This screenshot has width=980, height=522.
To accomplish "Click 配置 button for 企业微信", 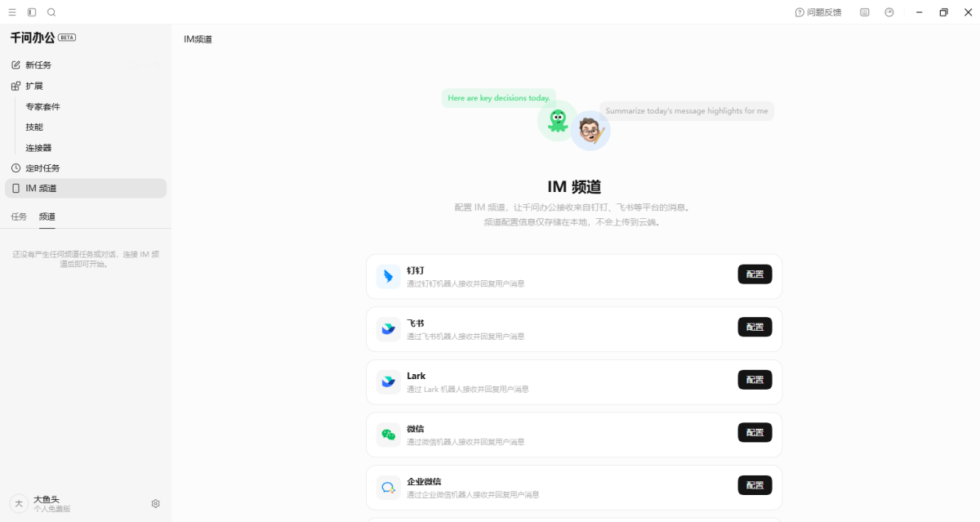I will pos(755,485).
